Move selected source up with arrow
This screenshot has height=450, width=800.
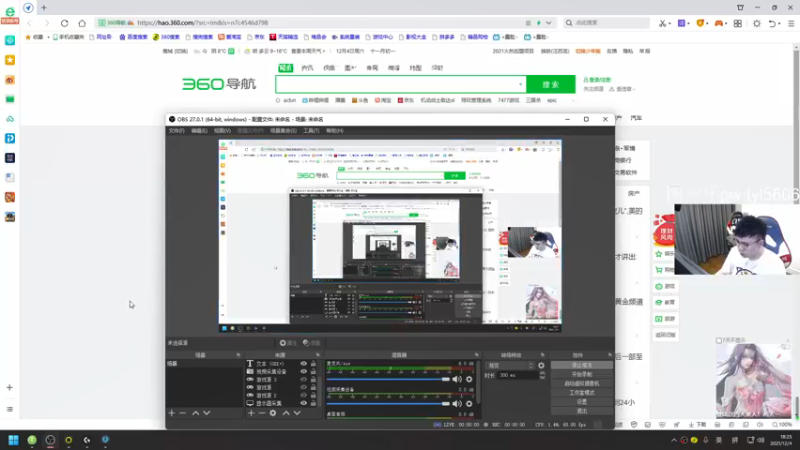pos(286,413)
